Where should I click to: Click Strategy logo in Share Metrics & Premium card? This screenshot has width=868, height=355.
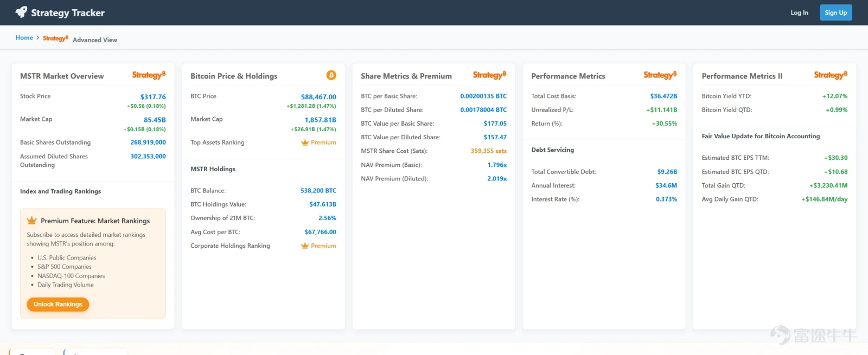(x=489, y=75)
